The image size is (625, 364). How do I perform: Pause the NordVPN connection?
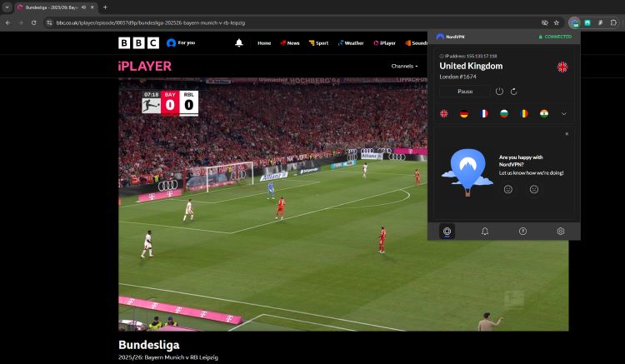465,91
